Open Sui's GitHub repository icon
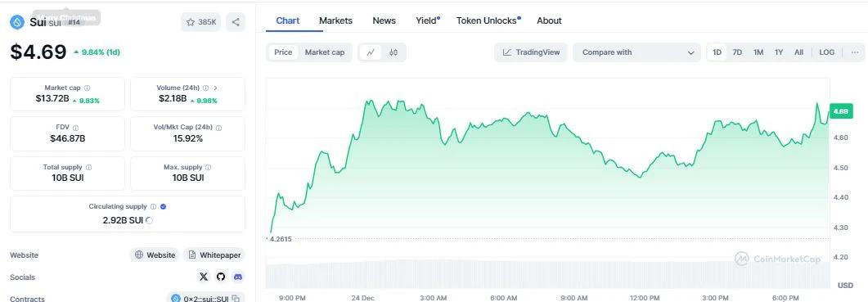868x302 pixels. pyautogui.click(x=221, y=277)
